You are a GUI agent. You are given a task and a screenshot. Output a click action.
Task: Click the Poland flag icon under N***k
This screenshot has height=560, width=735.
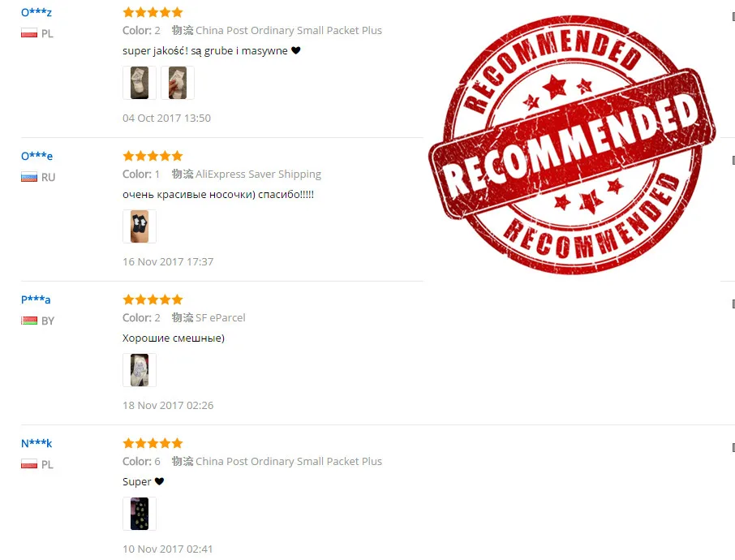pyautogui.click(x=29, y=464)
